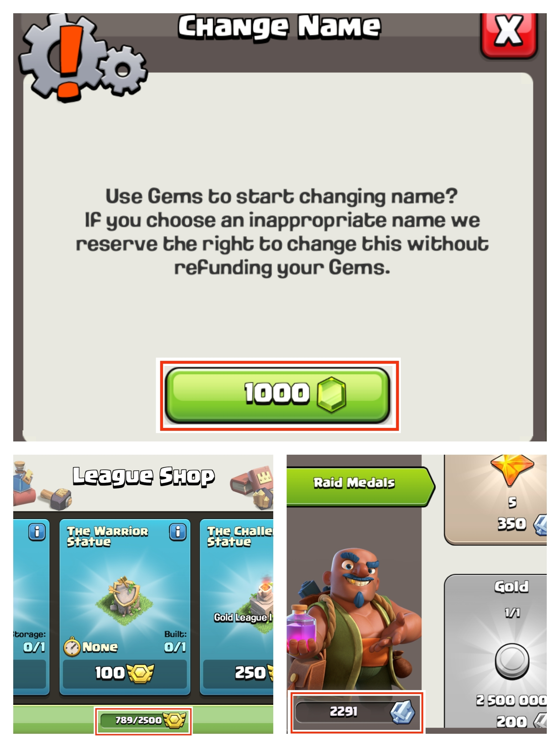Click the None timer clock icon

point(72,646)
